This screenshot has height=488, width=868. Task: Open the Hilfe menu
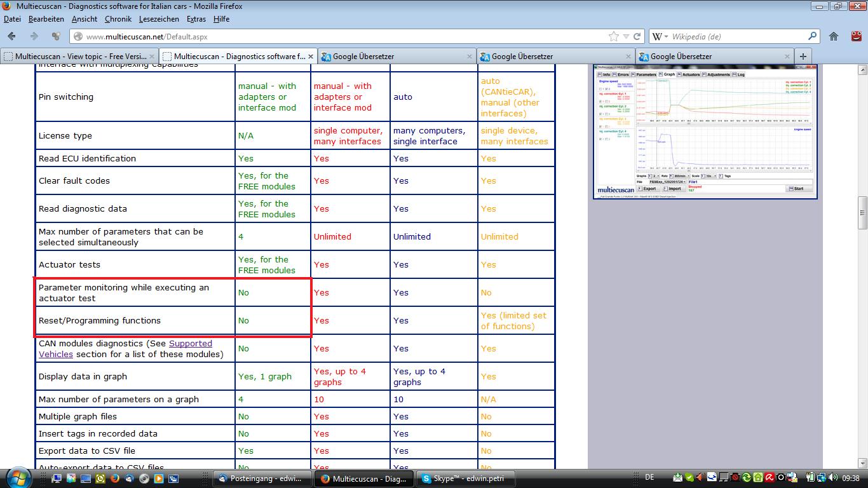[221, 19]
